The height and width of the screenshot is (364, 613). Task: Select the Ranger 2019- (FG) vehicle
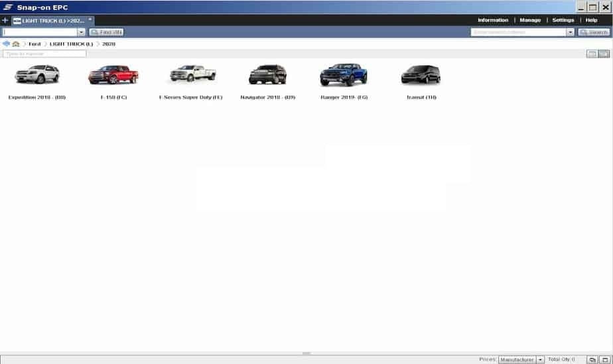point(343,75)
